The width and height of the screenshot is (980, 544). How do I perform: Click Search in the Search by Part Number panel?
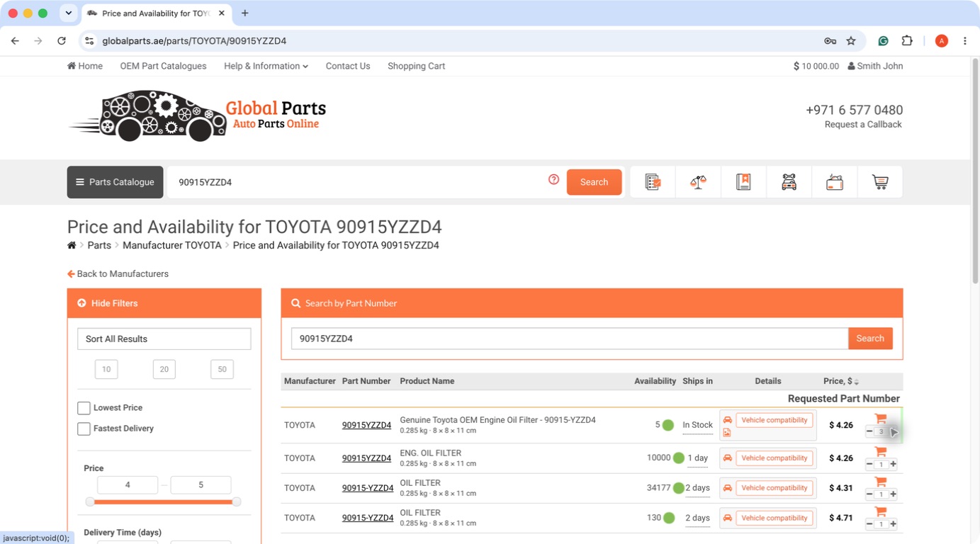[x=870, y=339]
